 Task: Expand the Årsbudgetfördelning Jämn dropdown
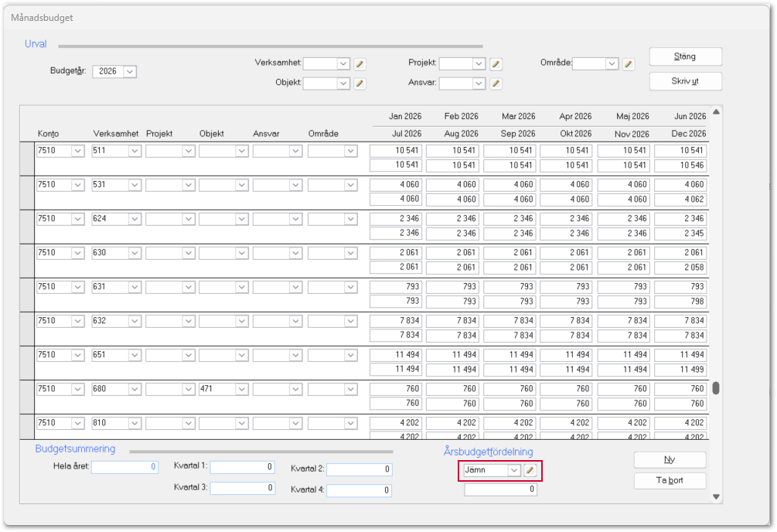click(513, 470)
